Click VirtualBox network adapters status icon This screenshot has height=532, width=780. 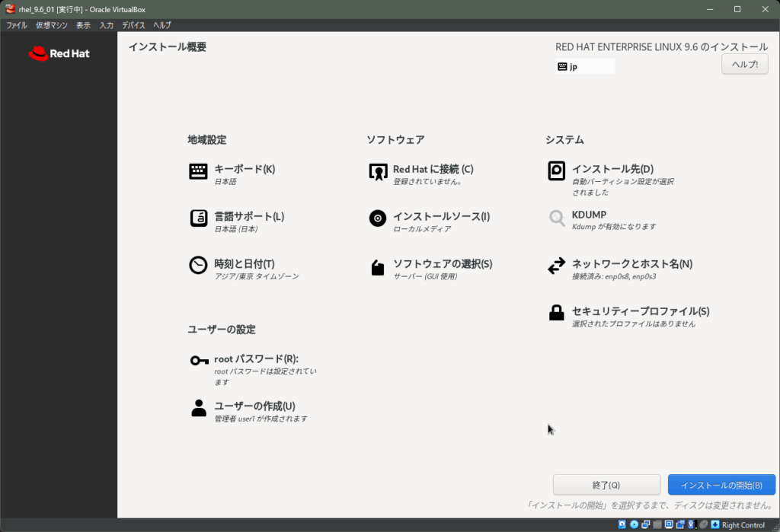(x=646, y=524)
